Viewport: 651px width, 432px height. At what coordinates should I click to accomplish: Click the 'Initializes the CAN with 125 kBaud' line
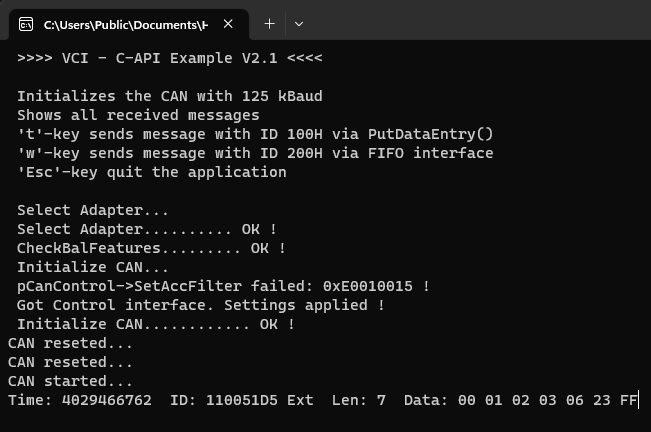169,96
